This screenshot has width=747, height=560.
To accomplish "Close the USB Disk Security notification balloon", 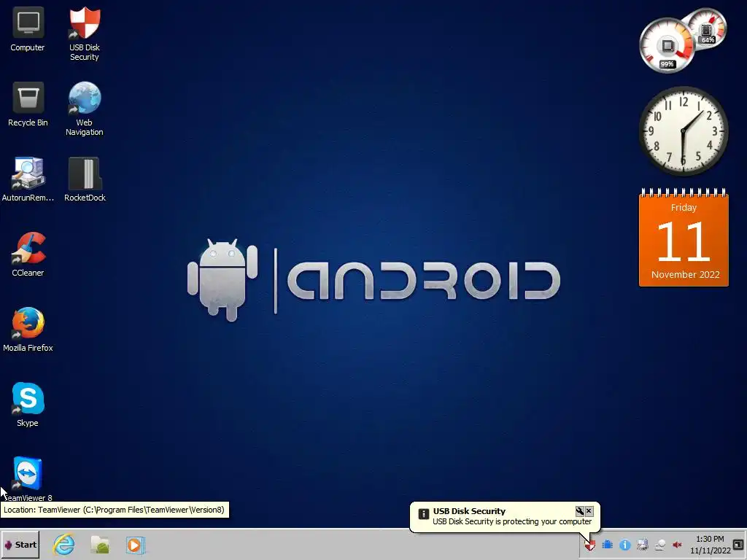I will tap(589, 511).
